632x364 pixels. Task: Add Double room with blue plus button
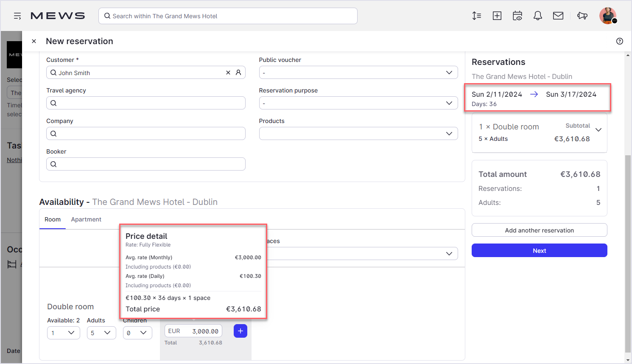pos(240,331)
